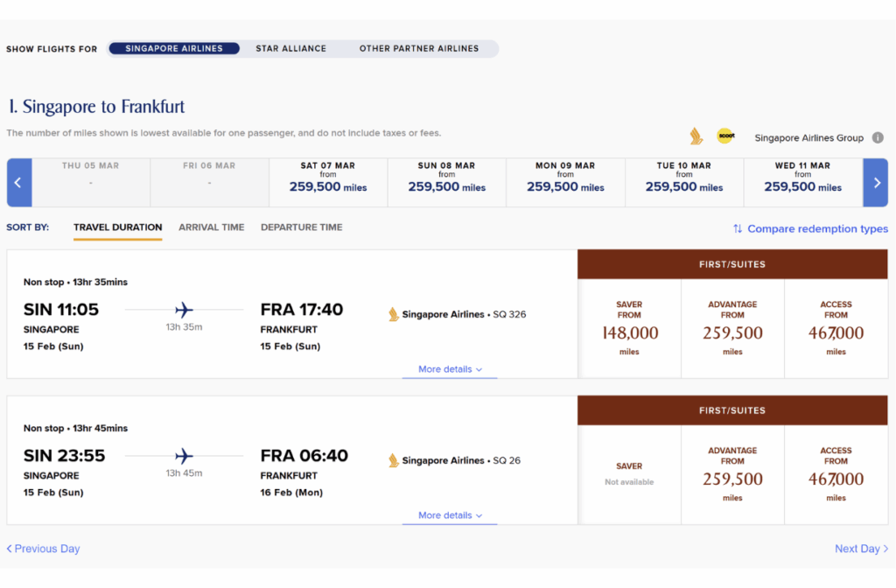The width and height of the screenshot is (896, 588).
Task: Switch flight filter to Star Alliance
Action: (x=290, y=49)
